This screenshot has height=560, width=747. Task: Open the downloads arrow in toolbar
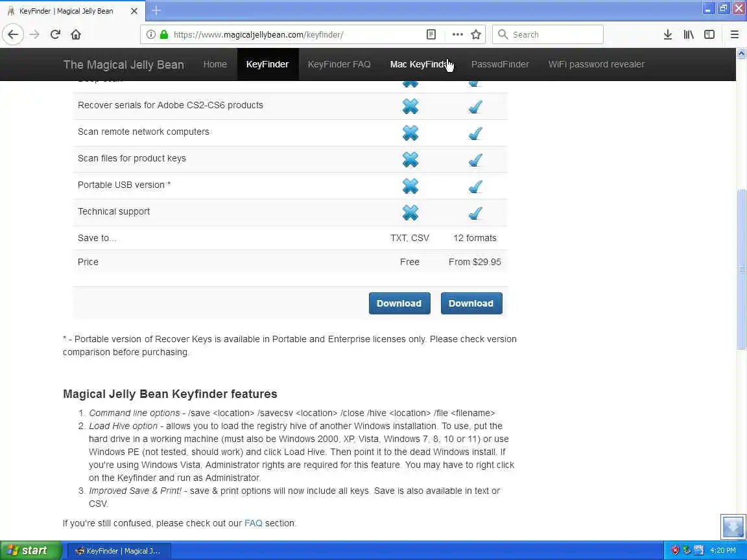(x=667, y=34)
